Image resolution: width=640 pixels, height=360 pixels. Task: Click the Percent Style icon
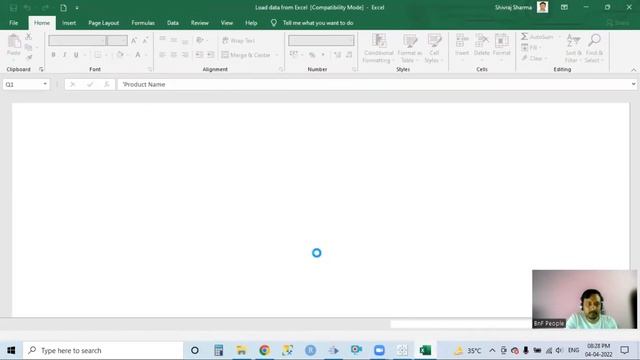[312, 55]
